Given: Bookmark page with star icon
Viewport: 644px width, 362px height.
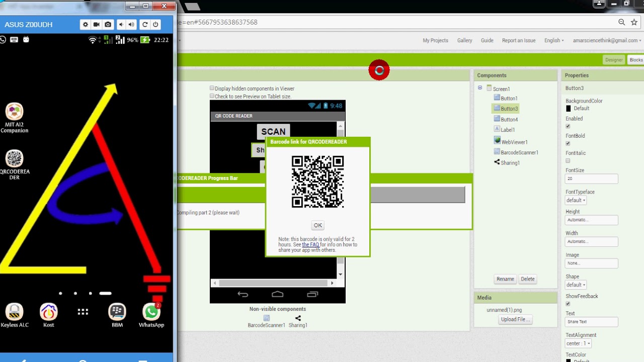Looking at the screenshot, I should click(634, 22).
